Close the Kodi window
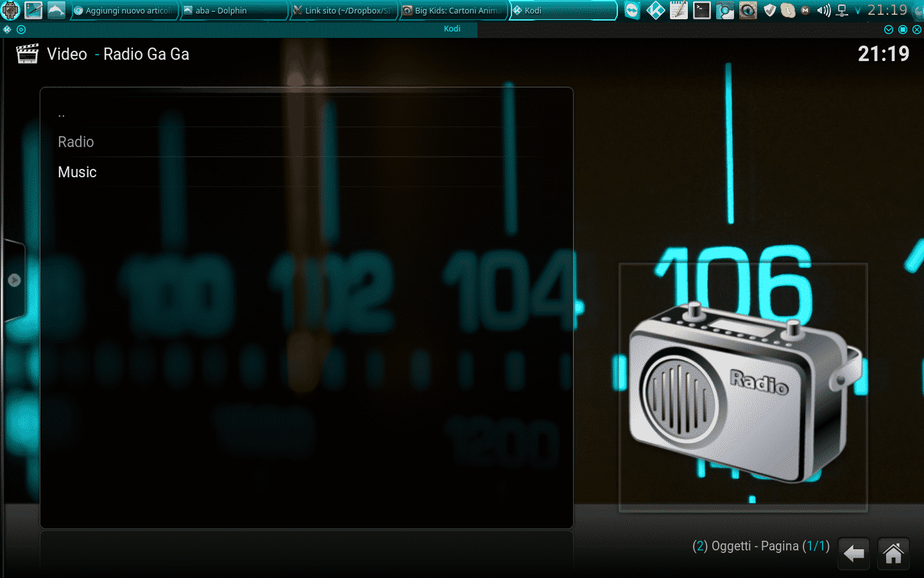Image resolution: width=924 pixels, height=578 pixels. coord(917,30)
